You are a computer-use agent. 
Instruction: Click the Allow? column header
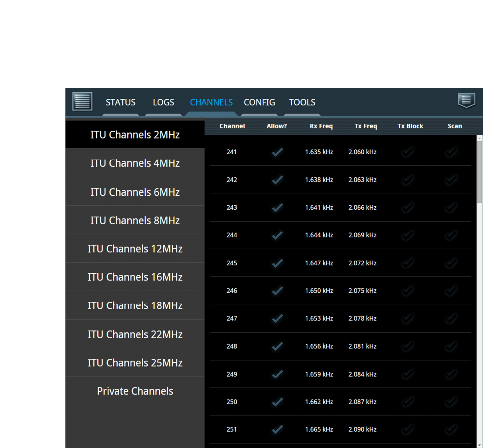click(x=277, y=126)
